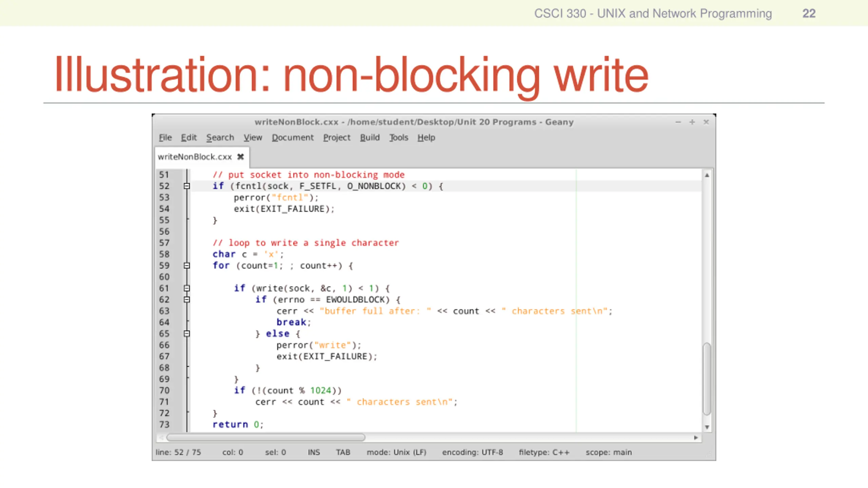Image resolution: width=868 pixels, height=488 pixels.
Task: Collapse the else block fold at line 65
Action: click(186, 334)
